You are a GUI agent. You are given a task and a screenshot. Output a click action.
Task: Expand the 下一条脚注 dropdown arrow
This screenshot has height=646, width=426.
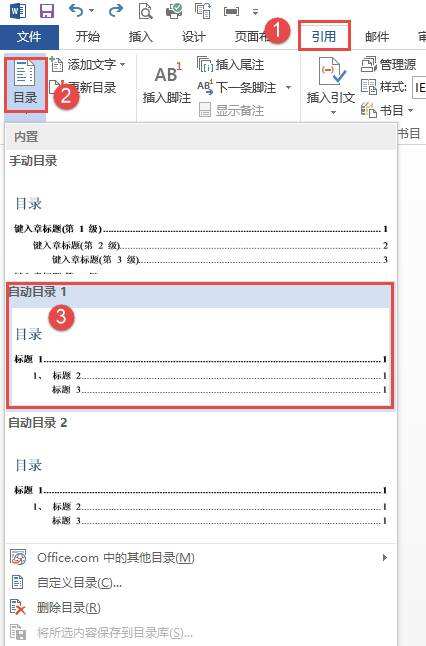288,87
